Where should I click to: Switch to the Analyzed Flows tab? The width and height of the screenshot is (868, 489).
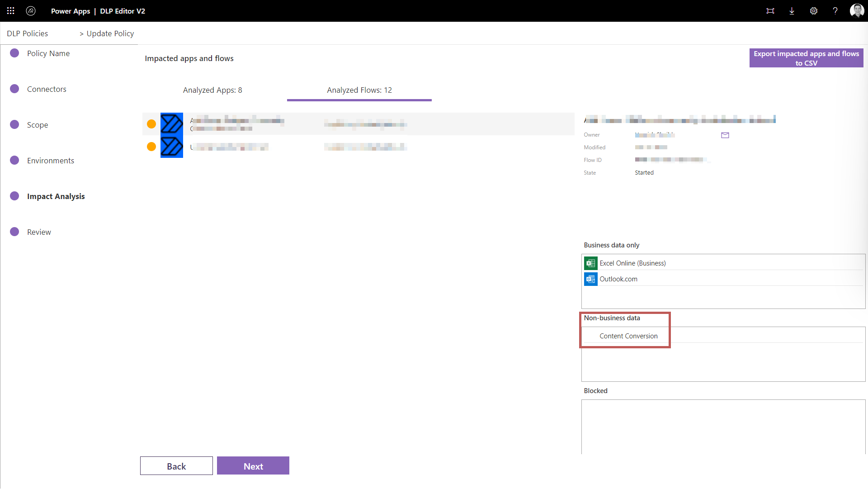click(359, 90)
